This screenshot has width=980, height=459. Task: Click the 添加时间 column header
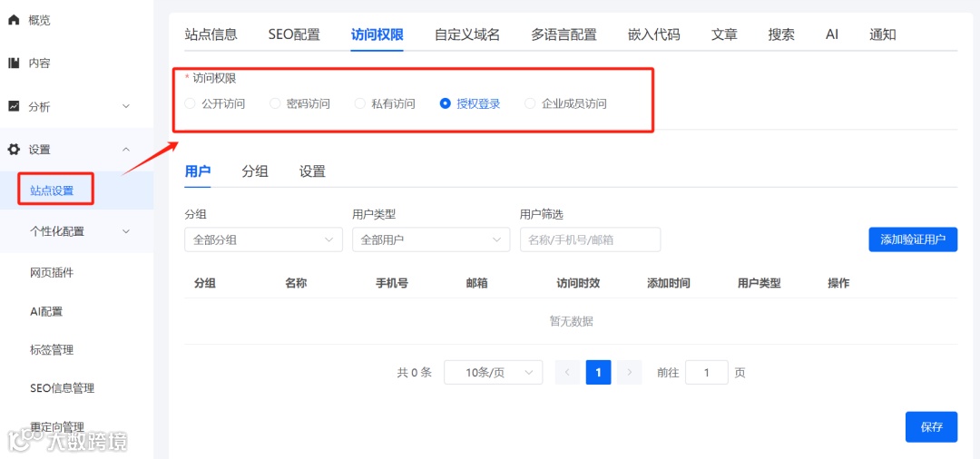pyautogui.click(x=669, y=284)
